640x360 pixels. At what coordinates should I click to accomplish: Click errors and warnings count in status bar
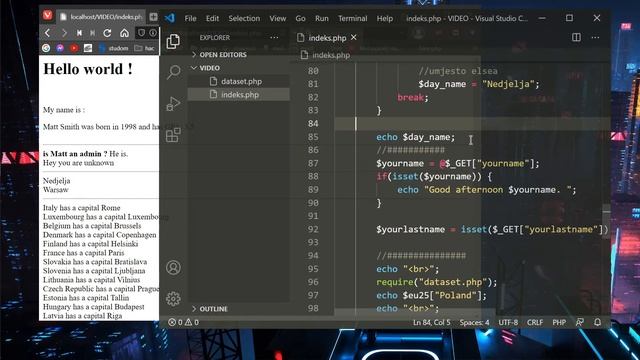pyautogui.click(x=183, y=322)
